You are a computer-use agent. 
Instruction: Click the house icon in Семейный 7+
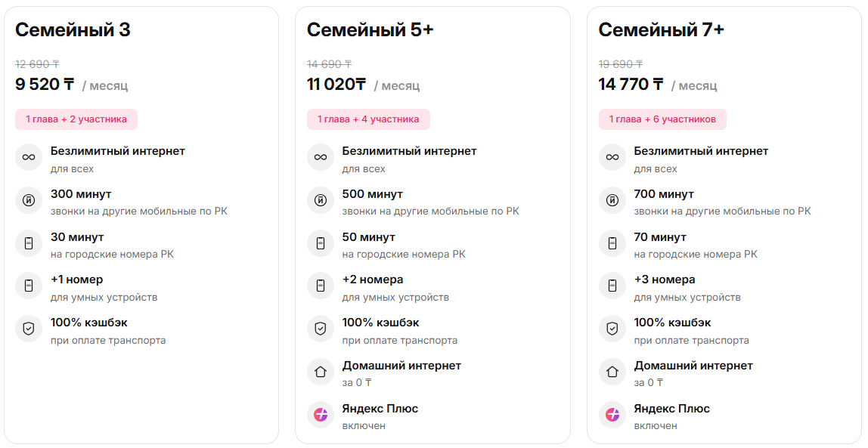point(612,372)
